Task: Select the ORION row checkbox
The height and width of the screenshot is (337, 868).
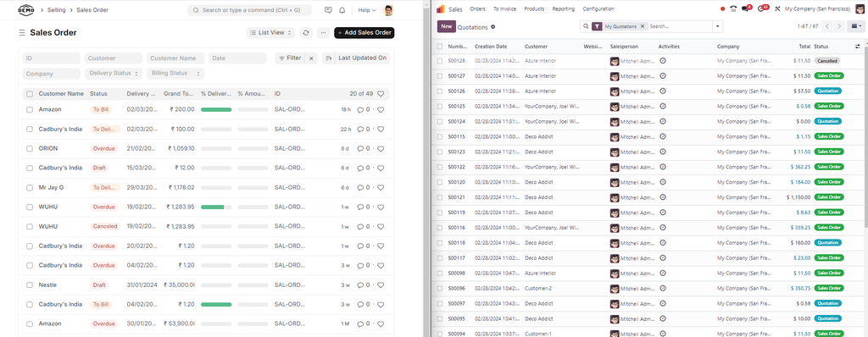Action: 30,148
